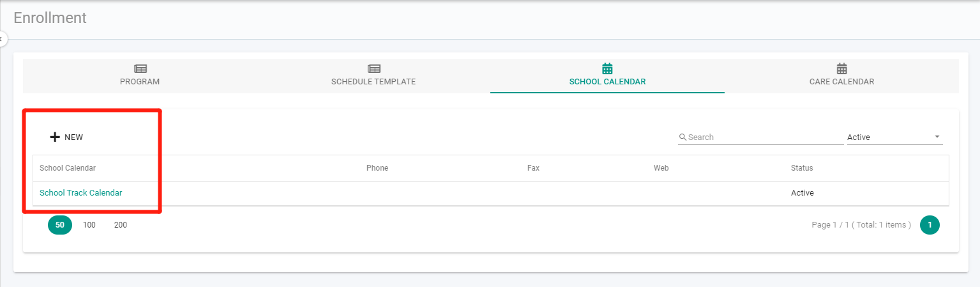Open the School Track Calendar link
The height and width of the screenshot is (287, 980).
click(x=80, y=192)
